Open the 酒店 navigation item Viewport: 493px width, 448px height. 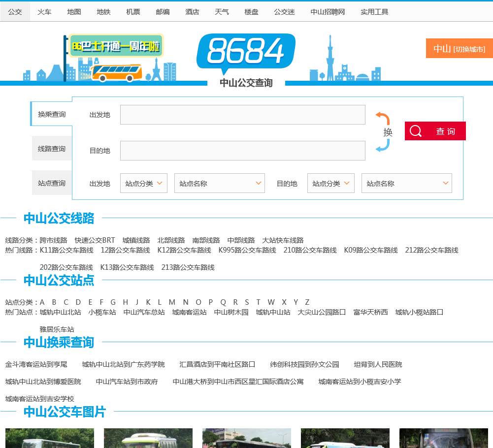click(192, 12)
